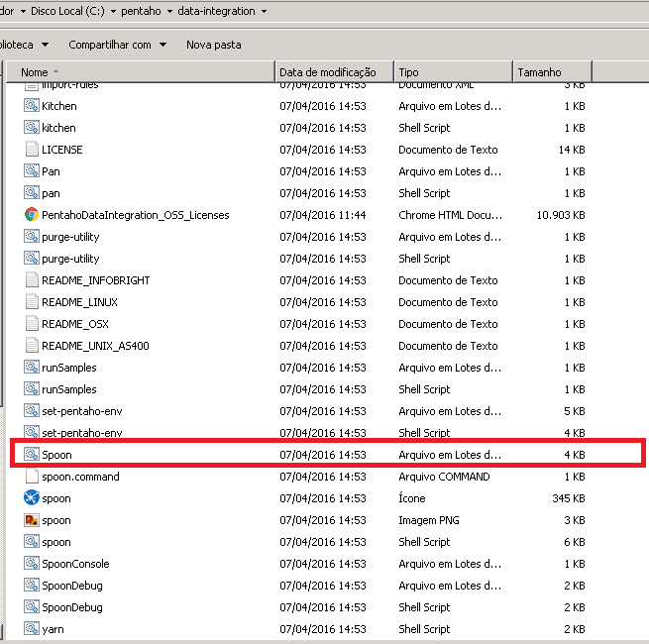The width and height of the screenshot is (649, 644).
Task: Select the README_OSX document icon
Action: [32, 324]
